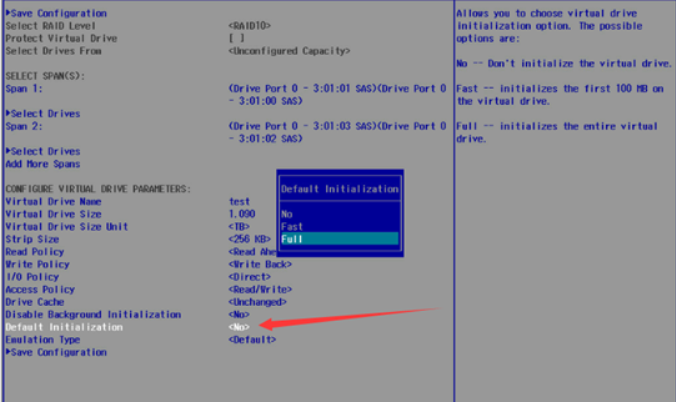Toggle the Disable Background Initialization value
The width and height of the screenshot is (676, 402).
239,314
